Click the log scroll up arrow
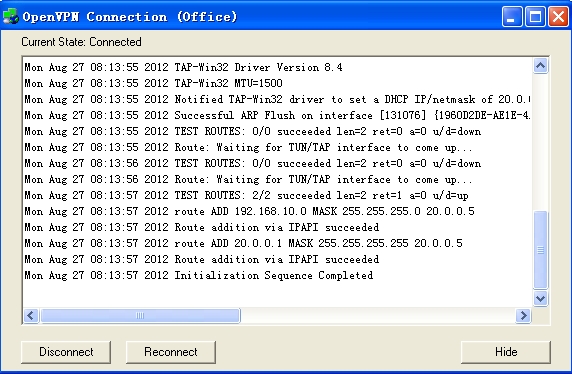The image size is (572, 374). [x=540, y=66]
